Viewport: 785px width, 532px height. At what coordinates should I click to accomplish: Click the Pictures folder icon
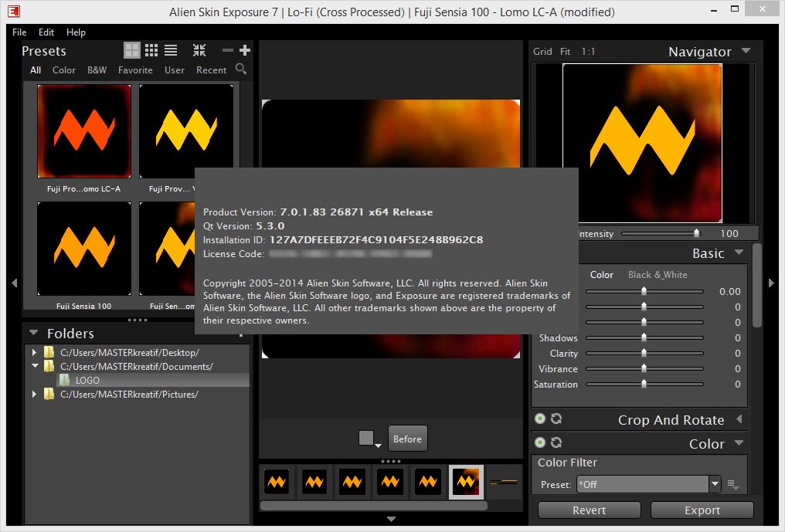(x=49, y=395)
